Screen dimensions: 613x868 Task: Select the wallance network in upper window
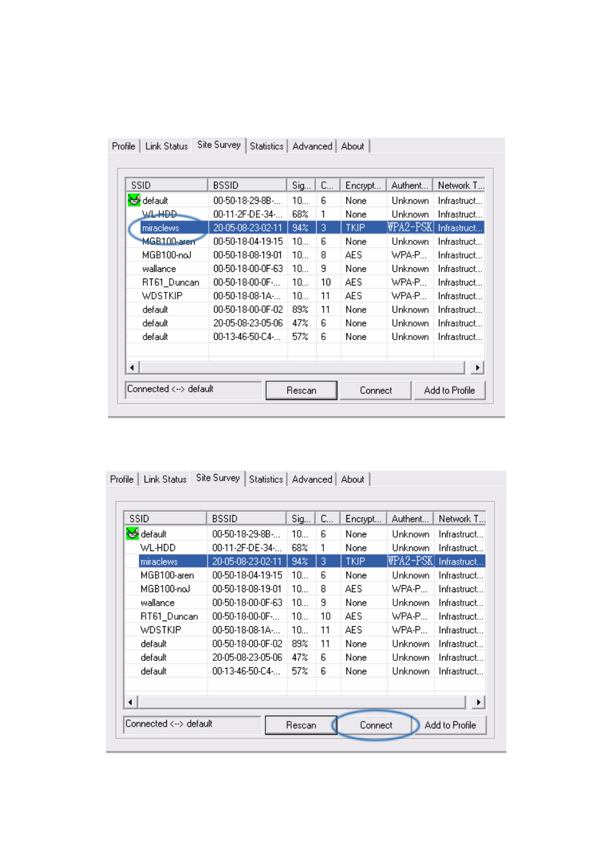click(305, 269)
